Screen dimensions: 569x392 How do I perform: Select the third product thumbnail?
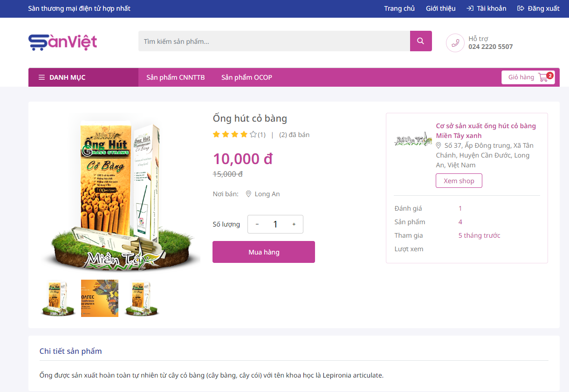(x=141, y=298)
